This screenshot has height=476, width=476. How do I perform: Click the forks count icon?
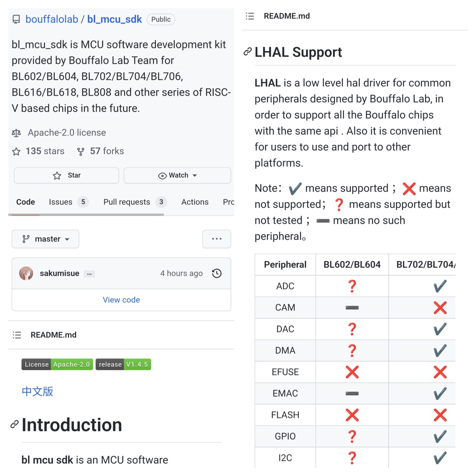pos(81,151)
